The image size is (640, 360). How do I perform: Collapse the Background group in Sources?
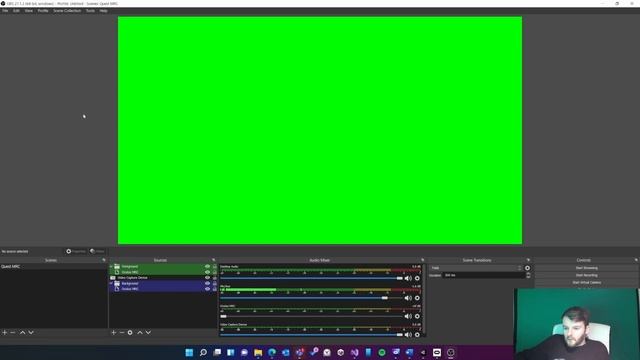tap(111, 283)
